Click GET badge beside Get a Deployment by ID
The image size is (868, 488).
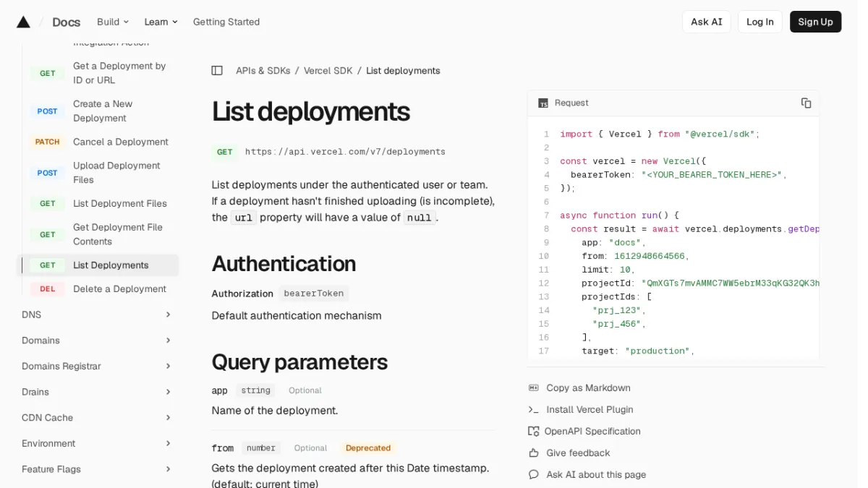tap(48, 73)
